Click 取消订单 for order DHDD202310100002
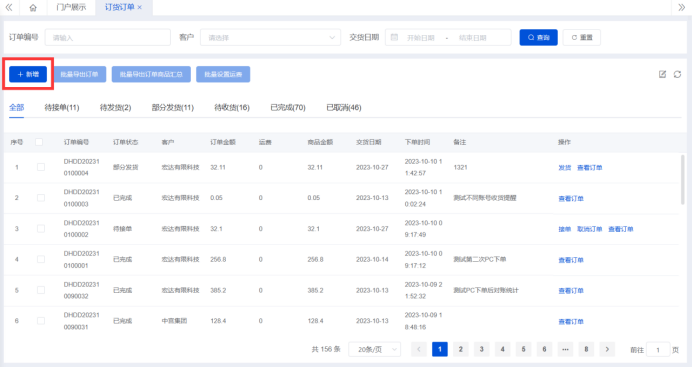The height and width of the screenshot is (367, 693). pyautogui.click(x=590, y=229)
